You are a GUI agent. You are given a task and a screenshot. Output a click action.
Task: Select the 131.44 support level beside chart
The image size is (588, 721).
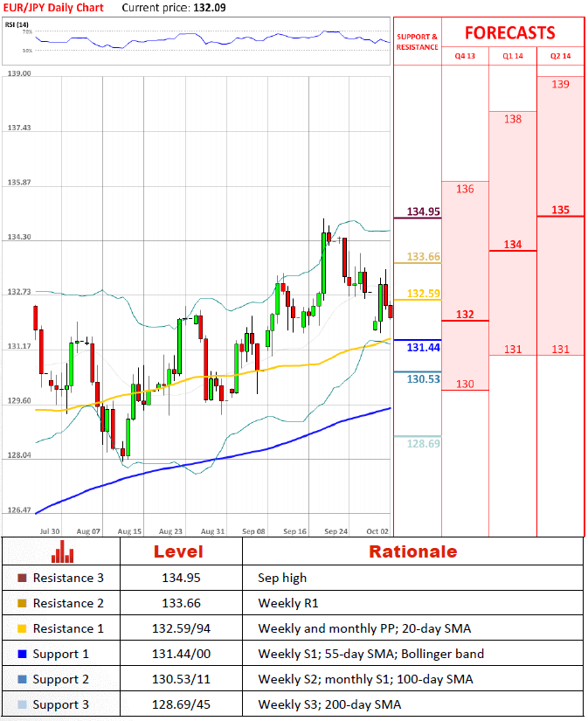tap(423, 348)
